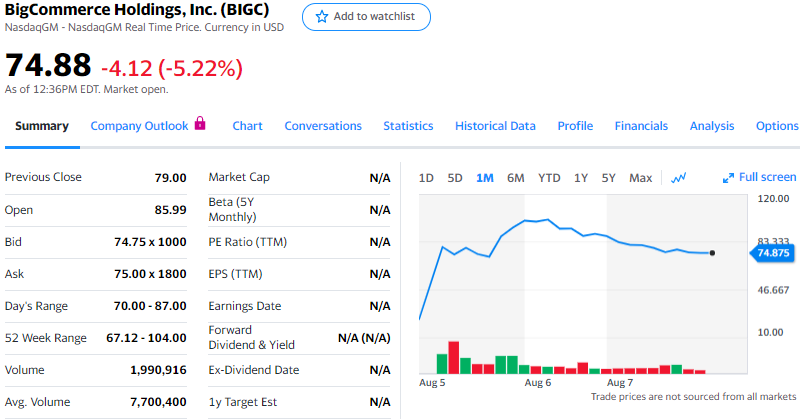Go to the Statistics tab
This screenshot has height=419, width=800.
408,126
